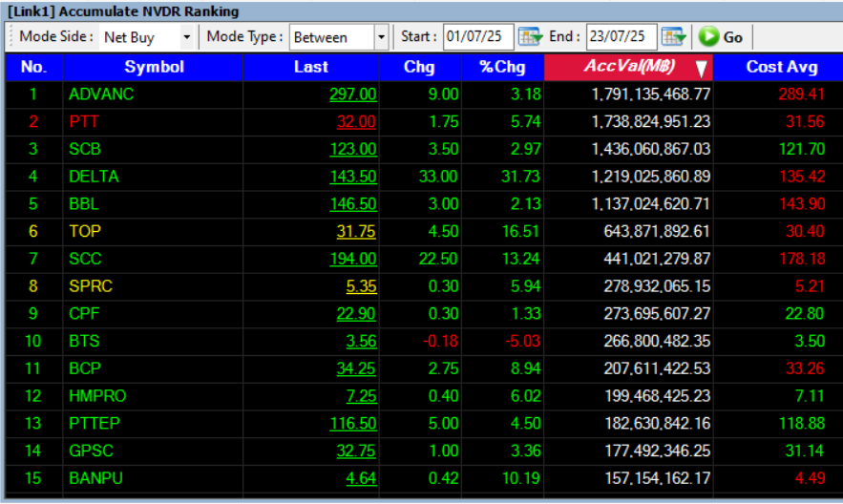Image resolution: width=843 pixels, height=504 pixels.
Task: Open BANPU last price 4.64
Action: [x=361, y=478]
